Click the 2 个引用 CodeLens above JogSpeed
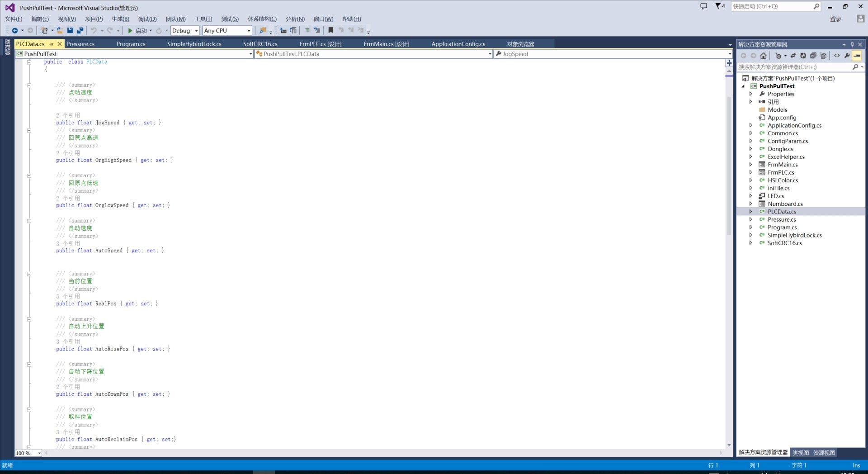Screen dimensions: 868x474 [68, 115]
